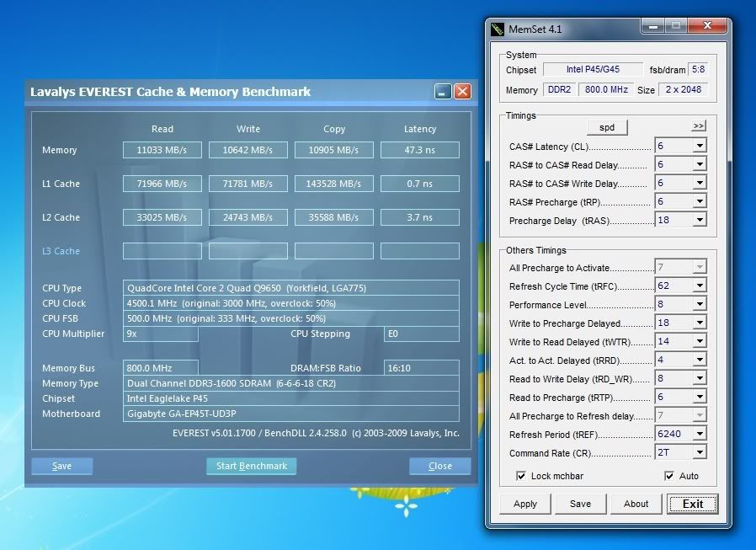Click the L1 Cache Copy value 143528 MB/s
Image resolution: width=756 pixels, height=550 pixels.
click(x=333, y=184)
